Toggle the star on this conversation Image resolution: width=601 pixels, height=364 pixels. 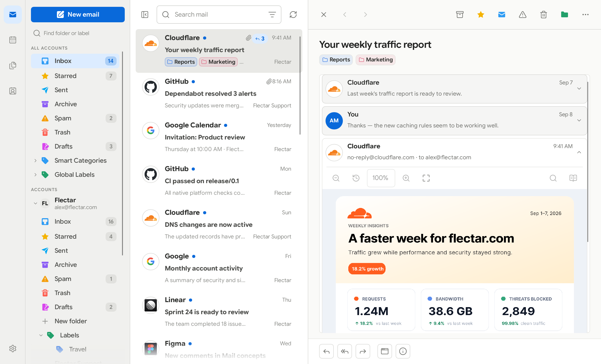481,15
